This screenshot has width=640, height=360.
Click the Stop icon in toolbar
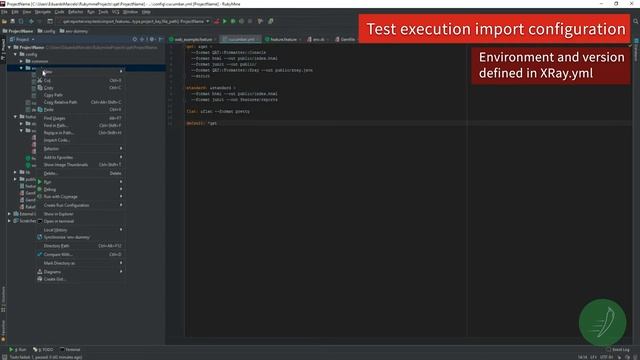point(250,21)
